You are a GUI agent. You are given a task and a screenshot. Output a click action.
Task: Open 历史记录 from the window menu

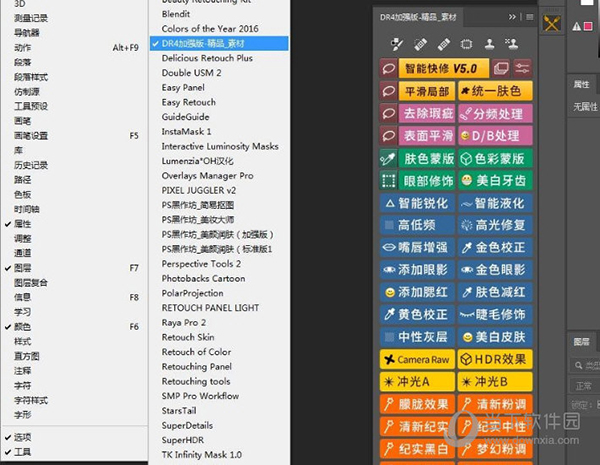[75, 165]
